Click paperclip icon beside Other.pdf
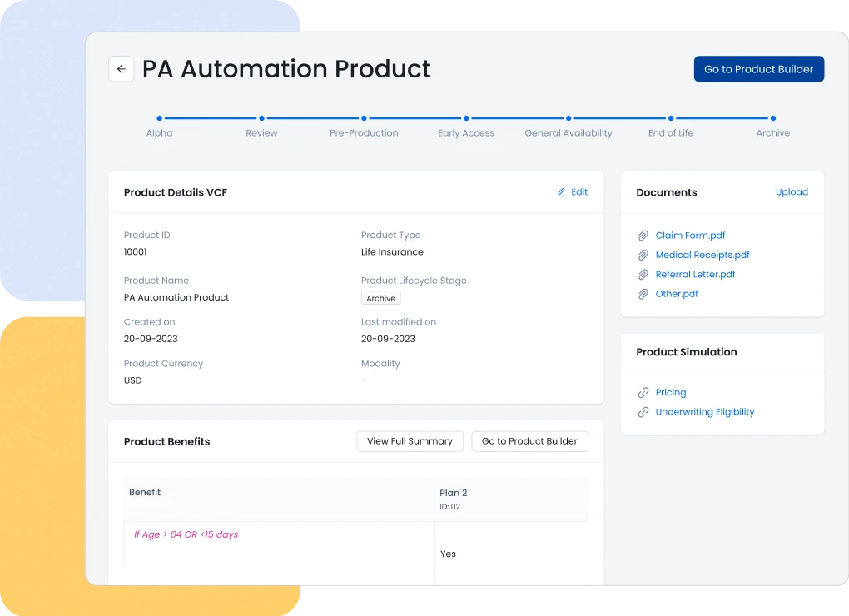The image size is (849, 616). point(643,294)
